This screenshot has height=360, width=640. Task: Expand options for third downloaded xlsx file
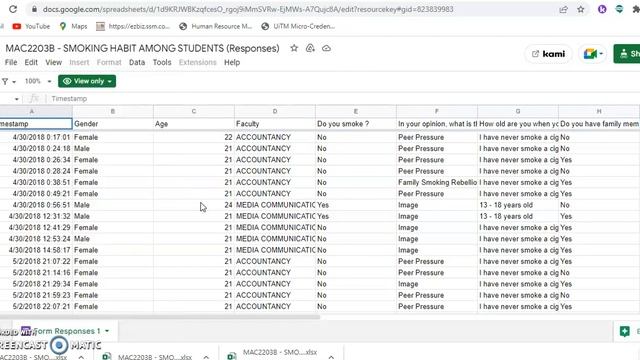click(x=331, y=357)
